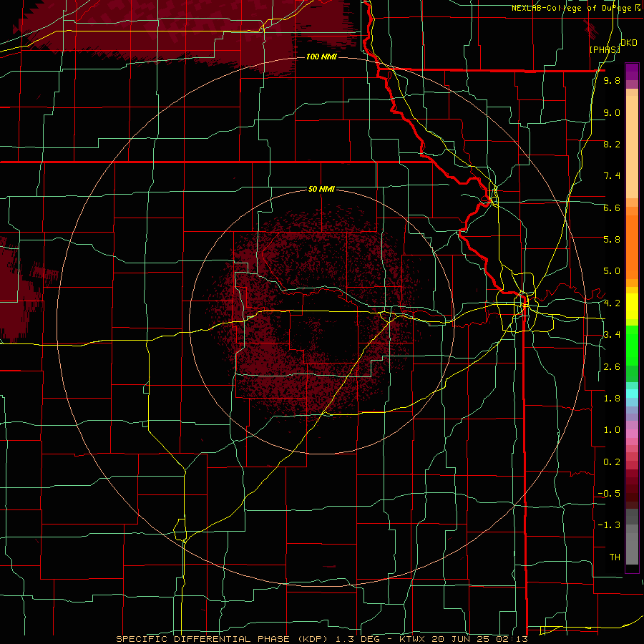Click the DKD label above the legend
Image resolution: width=644 pixels, height=644 pixels.
(629, 42)
